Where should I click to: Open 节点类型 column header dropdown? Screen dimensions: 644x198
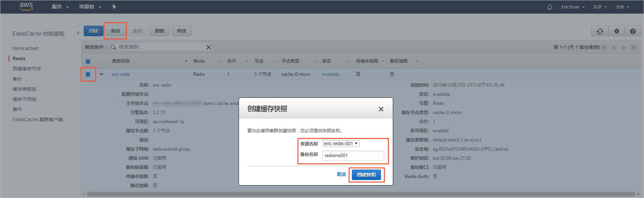pyautogui.click(x=315, y=61)
